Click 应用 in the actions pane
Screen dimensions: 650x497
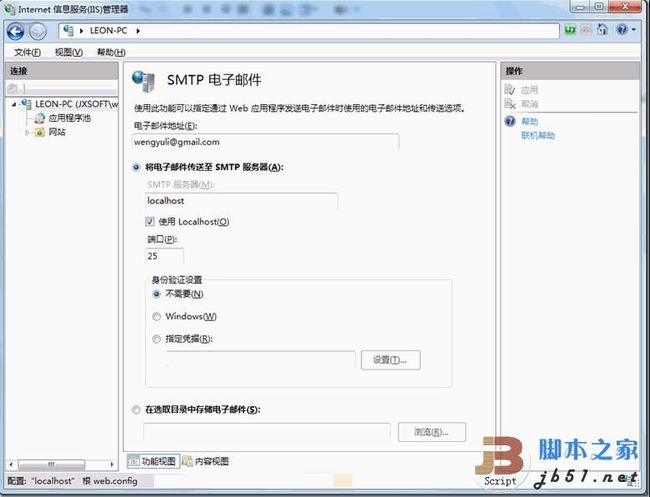[529, 90]
